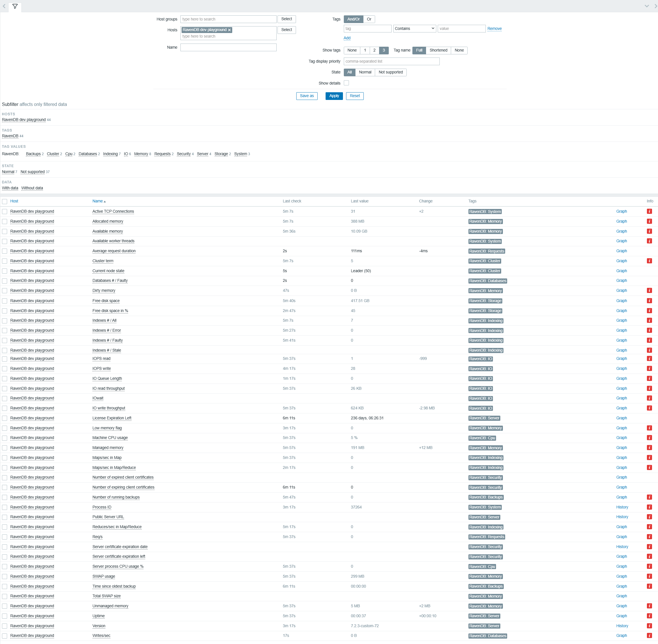Open info icon for Cluster term row
This screenshot has width=658, height=644.
coord(649,261)
